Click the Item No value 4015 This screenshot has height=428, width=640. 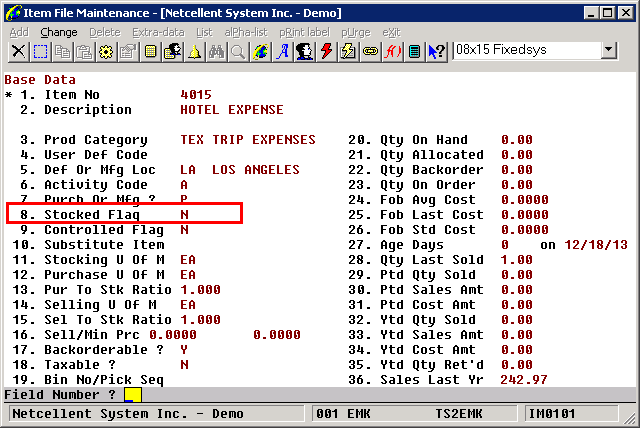click(x=196, y=95)
